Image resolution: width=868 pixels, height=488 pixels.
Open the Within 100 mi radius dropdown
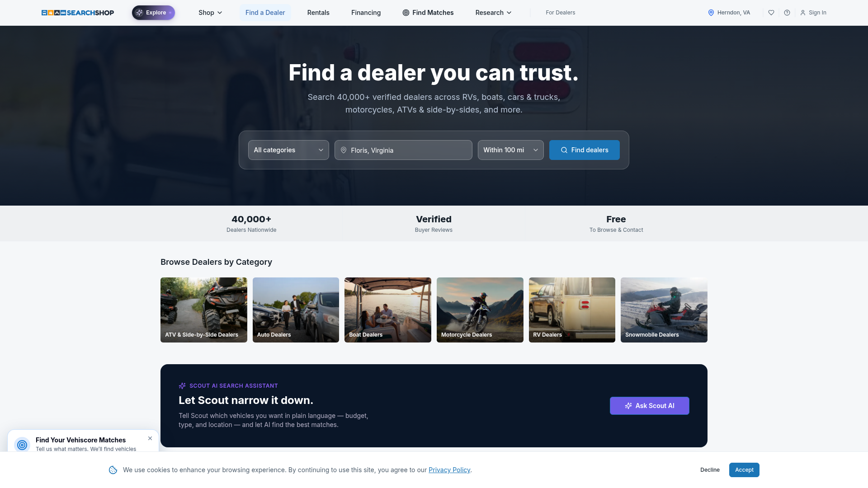(511, 150)
